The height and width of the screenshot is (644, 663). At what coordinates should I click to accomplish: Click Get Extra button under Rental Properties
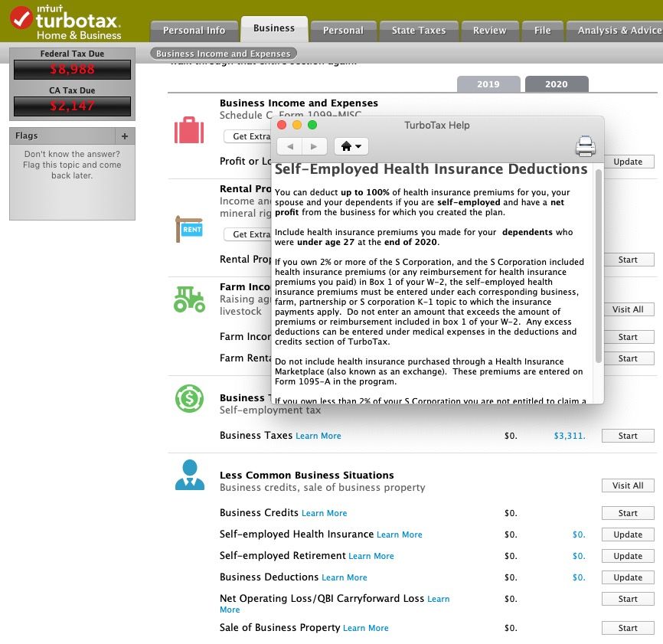click(248, 234)
